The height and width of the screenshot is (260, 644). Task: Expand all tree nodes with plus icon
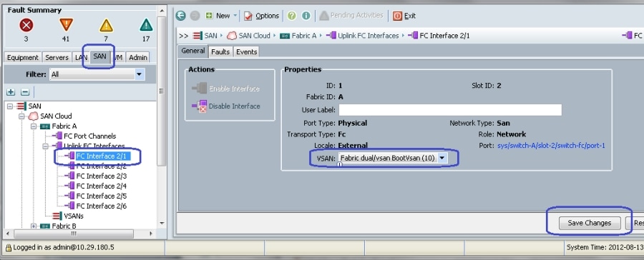coord(11,92)
